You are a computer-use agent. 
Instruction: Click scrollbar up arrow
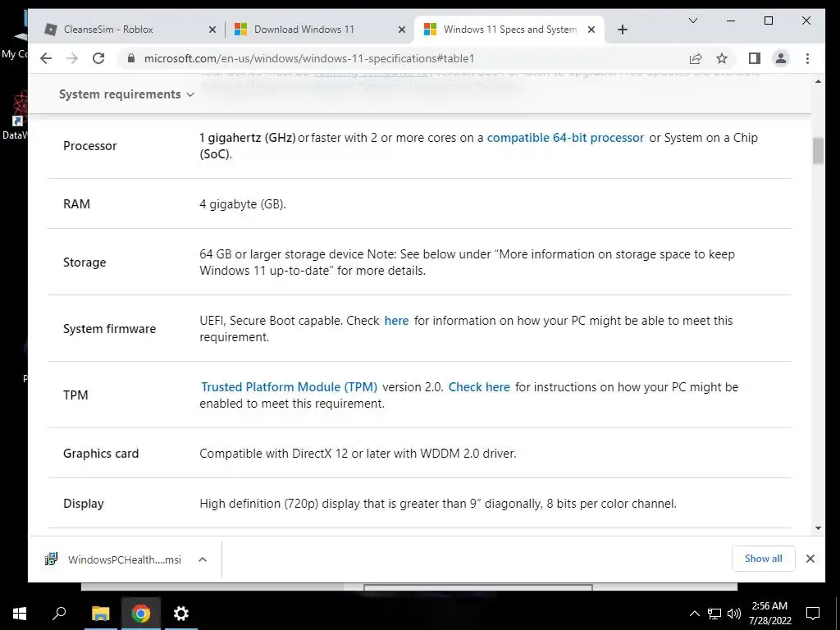coord(818,81)
